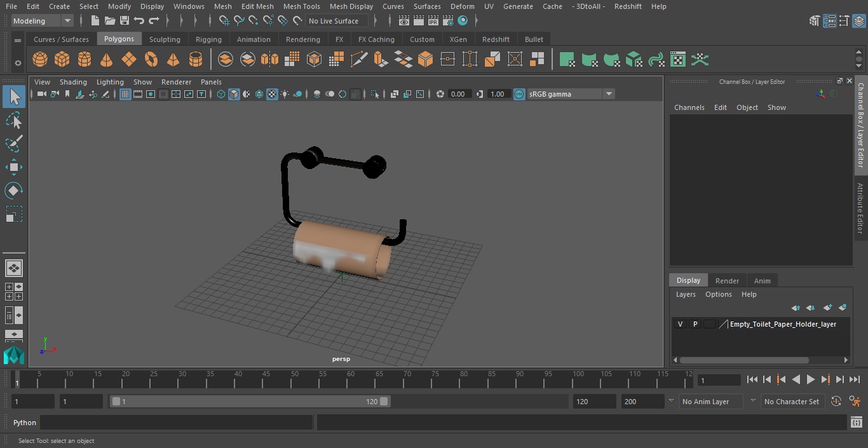The image size is (868, 448).
Task: Open the Options menu in Layer Editor
Action: (719, 294)
